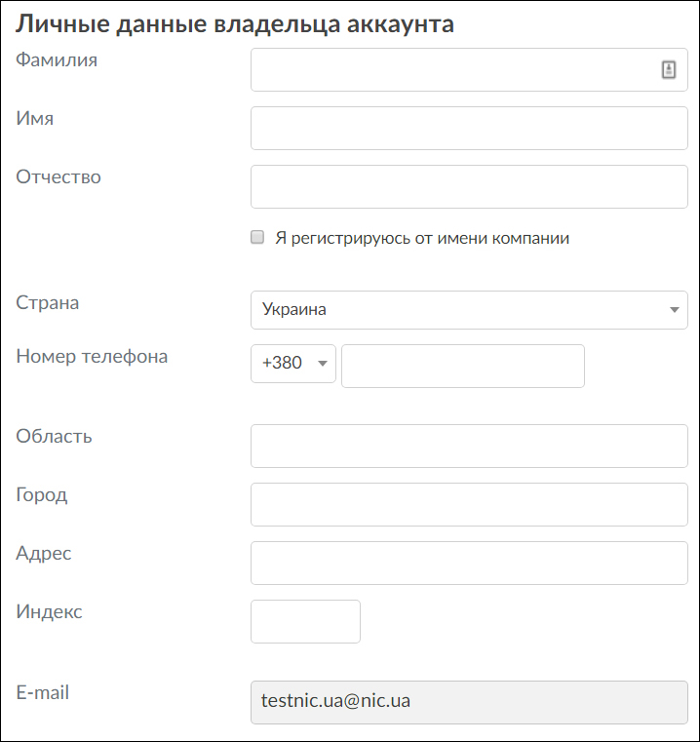This screenshot has height=742, width=700.
Task: Click the 'Я регистрируюсь от имени компании' label text
Action: click(x=422, y=238)
